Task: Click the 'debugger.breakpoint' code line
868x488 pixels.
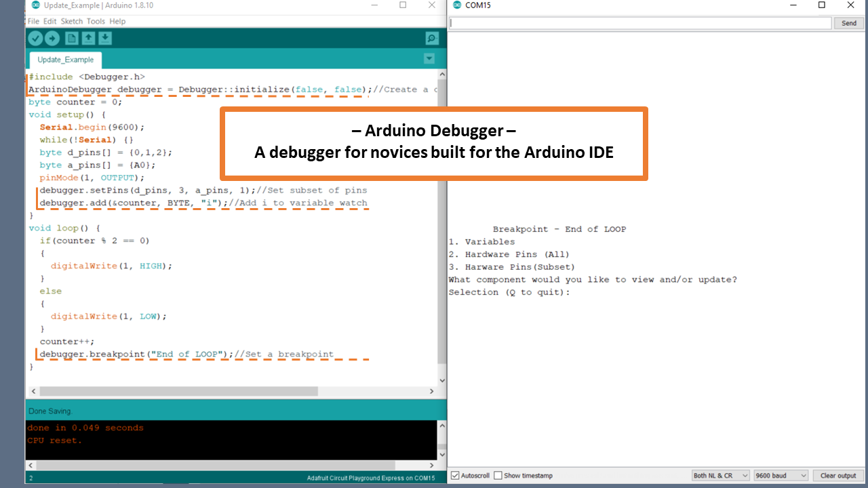Action: [x=186, y=354]
